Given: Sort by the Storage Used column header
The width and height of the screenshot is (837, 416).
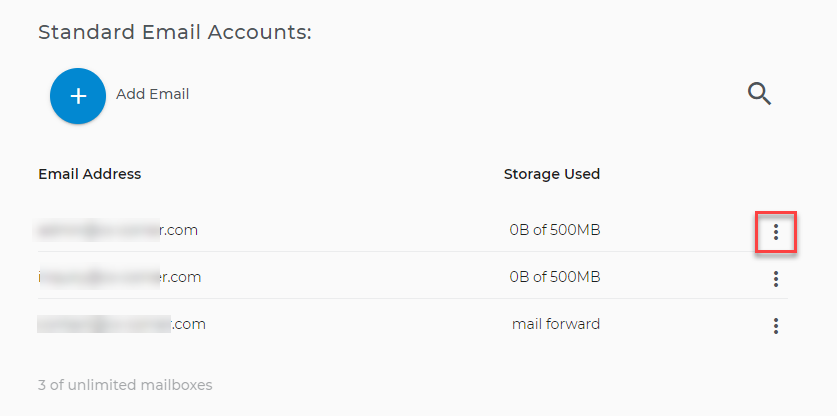Looking at the screenshot, I should [x=552, y=174].
